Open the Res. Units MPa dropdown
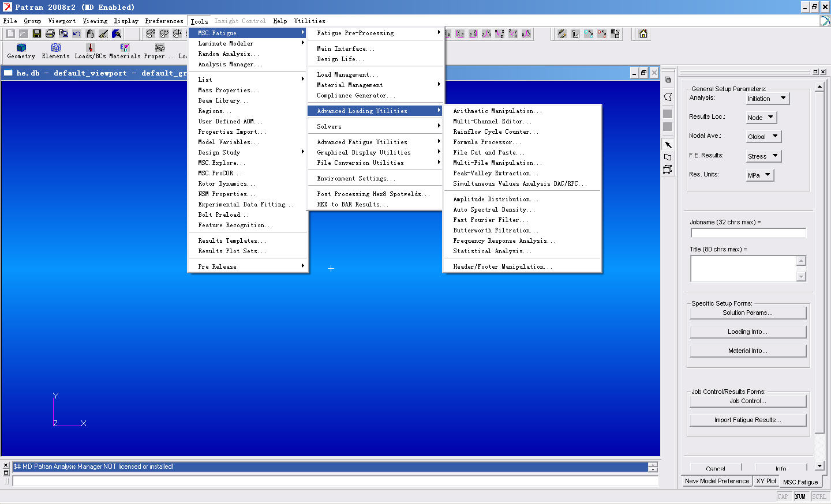The width and height of the screenshot is (831, 504). point(759,175)
